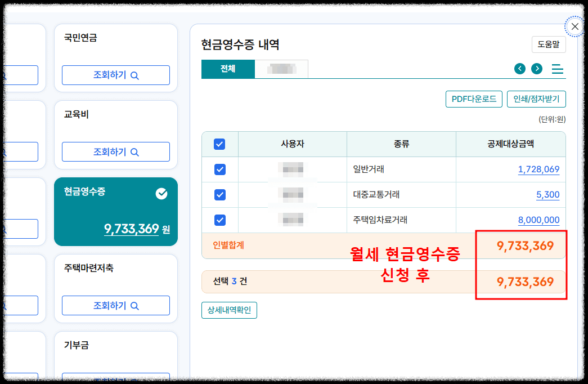This screenshot has height=384, width=588.
Task: Click the right circular chevron next to tabs
Action: [x=536, y=68]
